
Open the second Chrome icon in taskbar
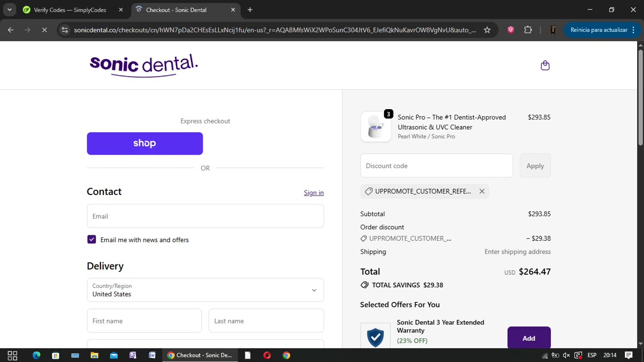[x=286, y=355]
